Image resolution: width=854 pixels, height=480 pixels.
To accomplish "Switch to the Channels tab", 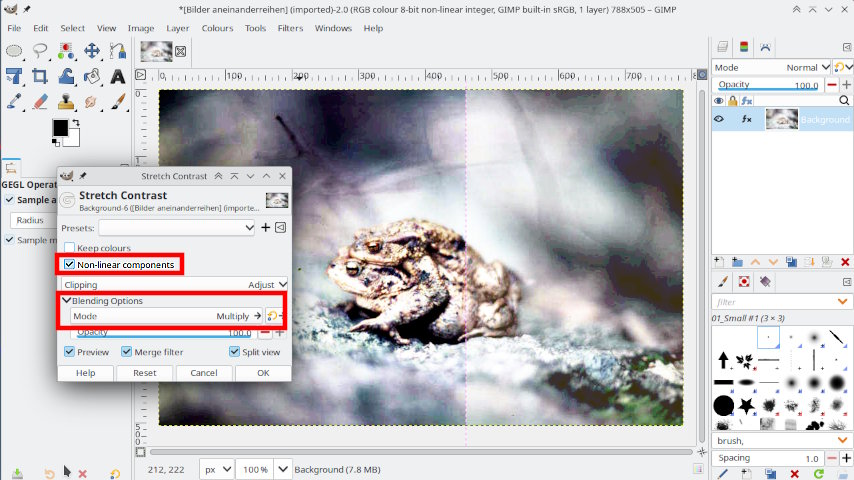I will (x=744, y=47).
